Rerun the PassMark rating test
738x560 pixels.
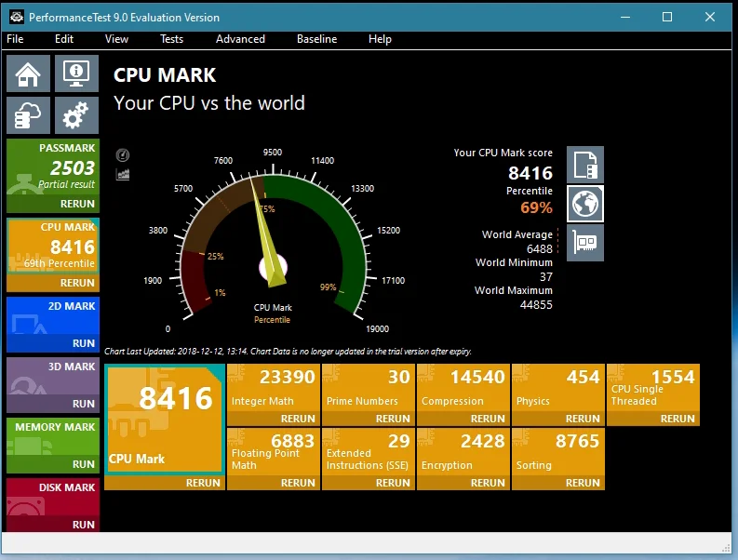point(53,204)
